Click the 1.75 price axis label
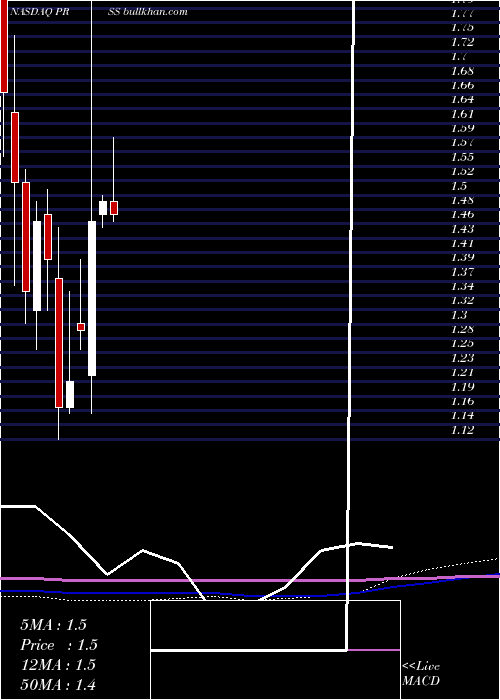This screenshot has height=700, width=500. tap(462, 28)
